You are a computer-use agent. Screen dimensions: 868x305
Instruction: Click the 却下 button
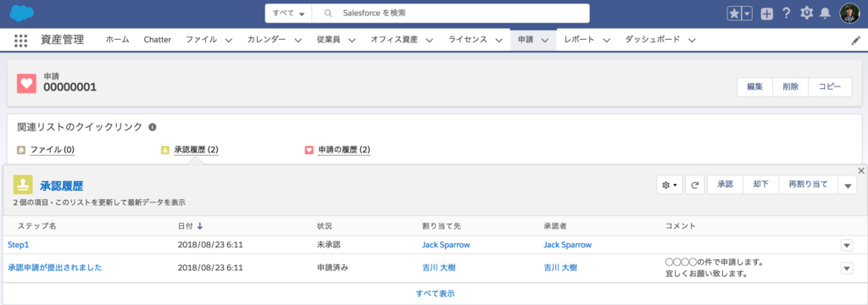coord(760,185)
